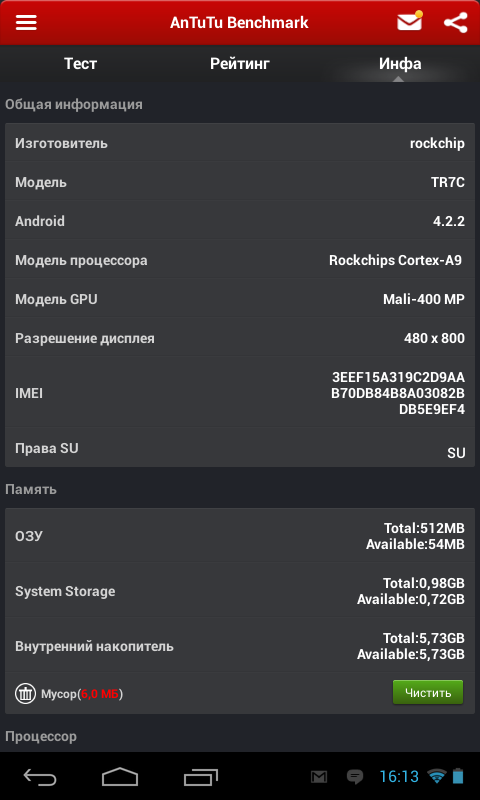Tap the green Чистить button
480x800 pixels.
tap(428, 692)
